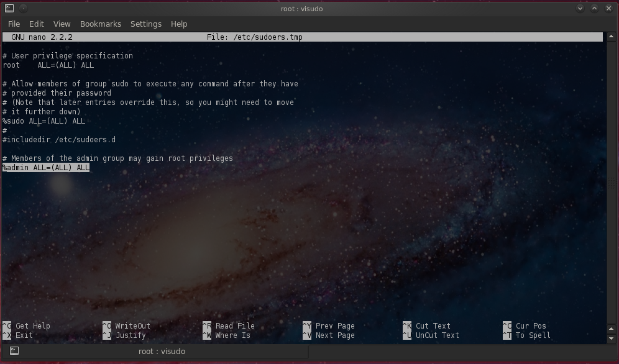
Task: Click the Exit label in nano's footer
Action: [x=23, y=335]
